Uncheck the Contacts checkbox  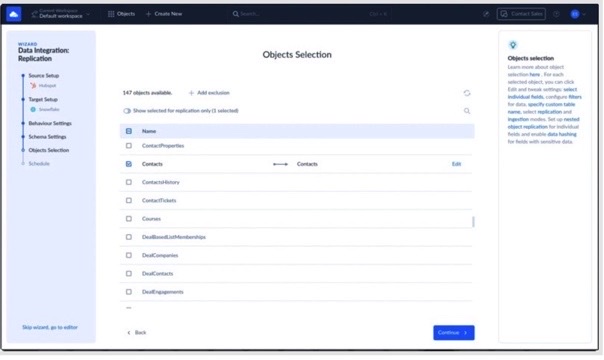pos(129,164)
